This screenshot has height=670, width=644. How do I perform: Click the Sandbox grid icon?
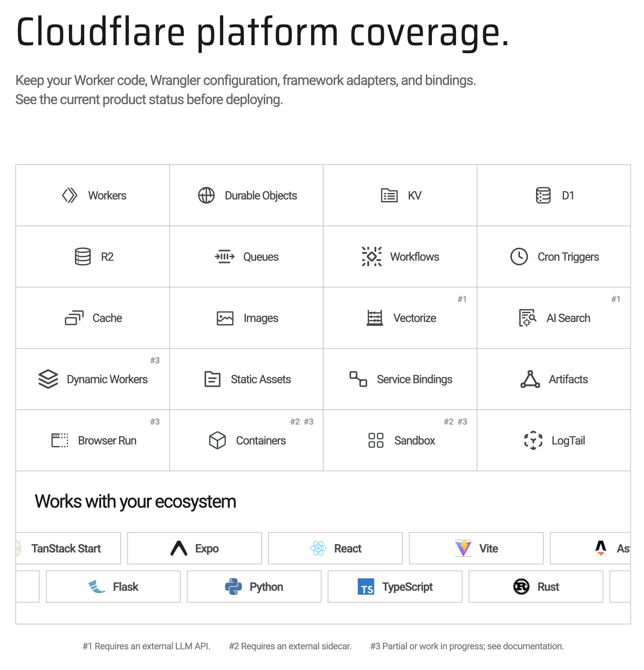click(x=376, y=440)
